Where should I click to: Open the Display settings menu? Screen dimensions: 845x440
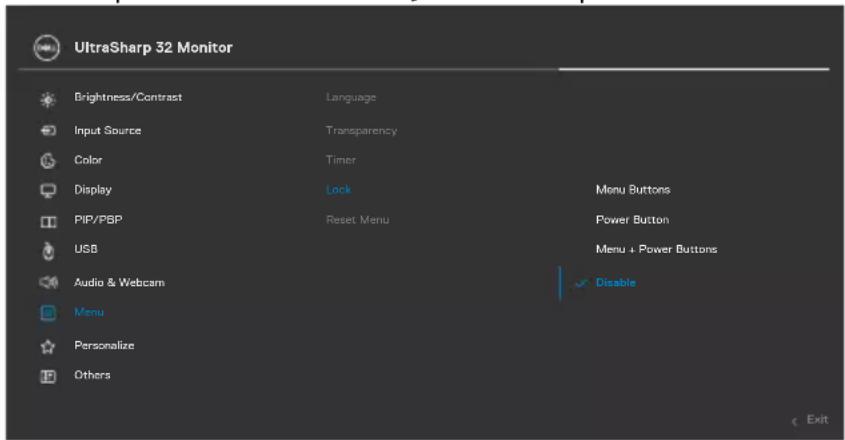coord(93,190)
